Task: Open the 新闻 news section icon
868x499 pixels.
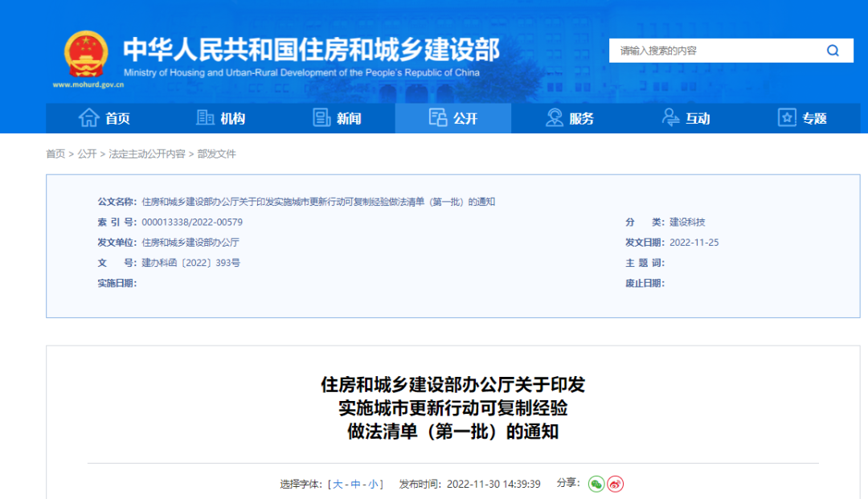Action: tap(321, 117)
